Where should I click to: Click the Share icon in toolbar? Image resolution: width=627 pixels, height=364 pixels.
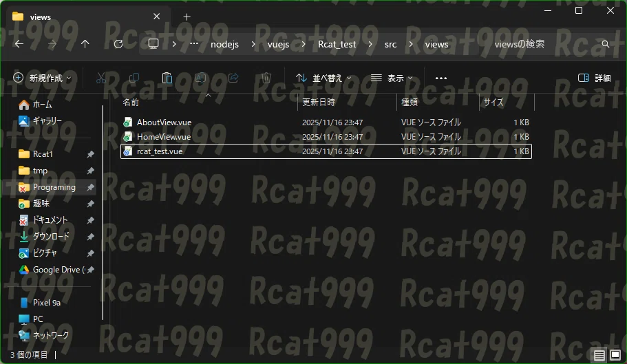click(233, 78)
